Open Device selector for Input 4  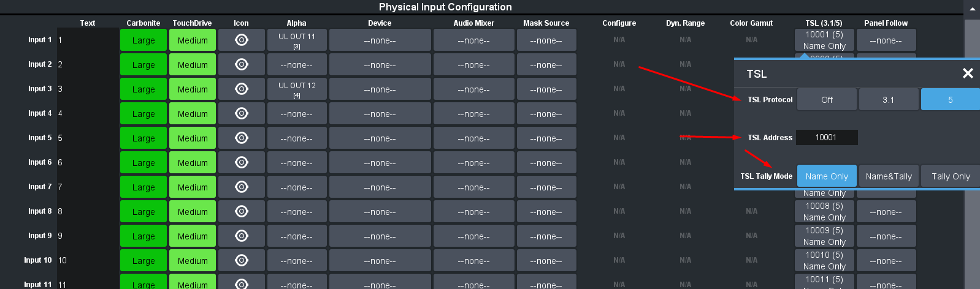pyautogui.click(x=380, y=114)
